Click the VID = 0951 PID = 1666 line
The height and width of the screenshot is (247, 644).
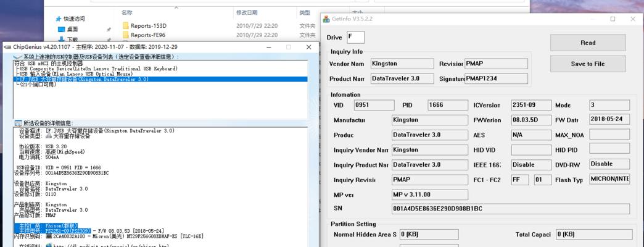pos(59,168)
